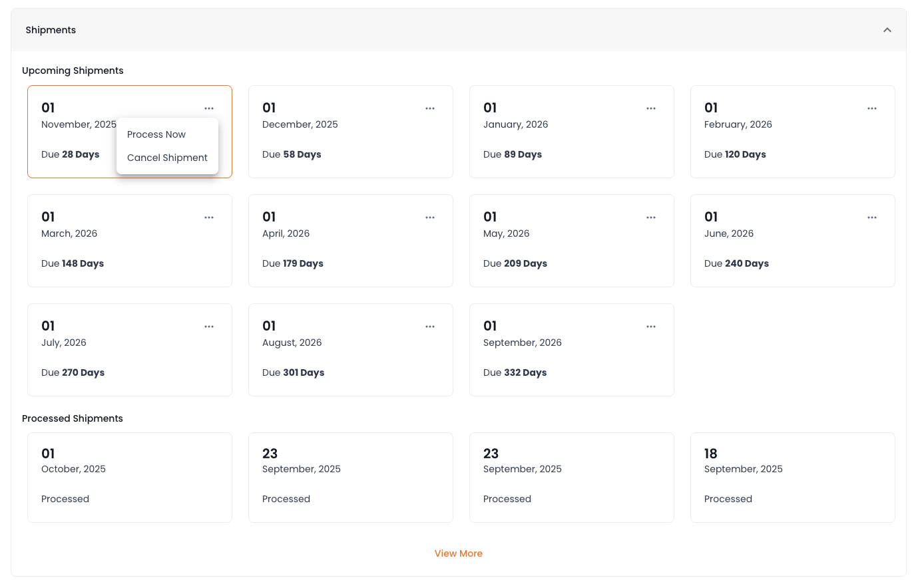
Task: Open the May 2026 shipment actions menu
Action: point(651,218)
